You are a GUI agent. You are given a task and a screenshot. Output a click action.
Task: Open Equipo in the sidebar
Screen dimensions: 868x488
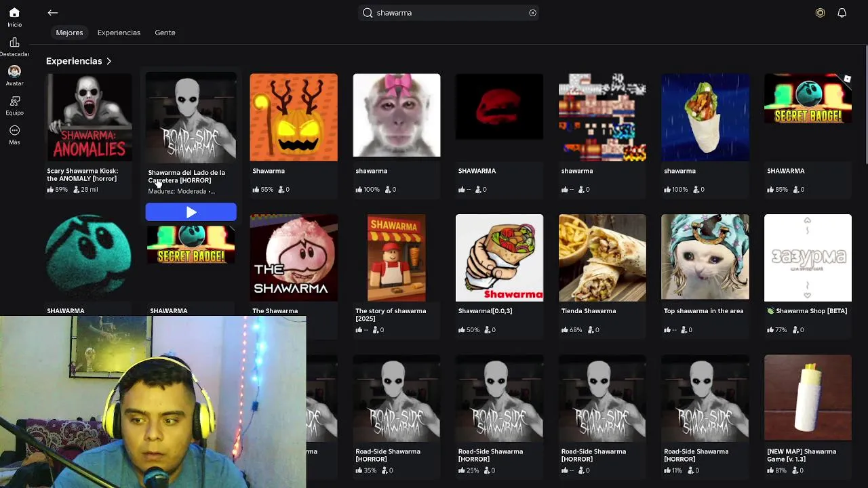pyautogui.click(x=14, y=106)
